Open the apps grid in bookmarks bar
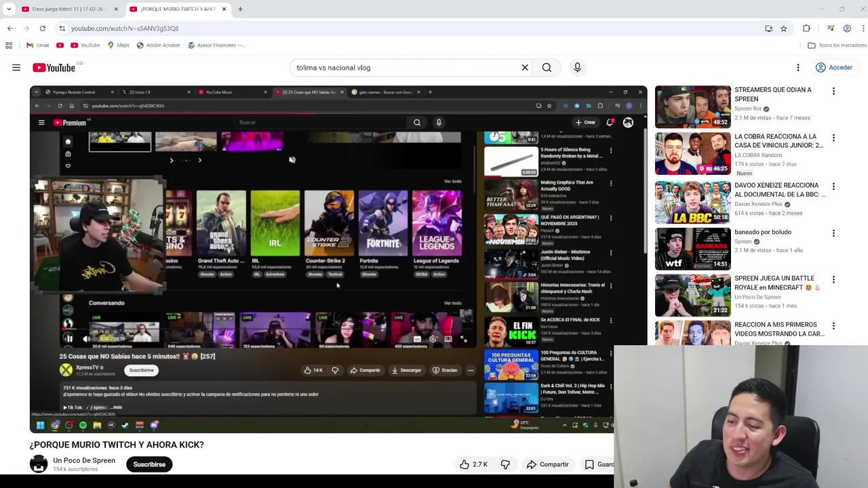 tap(9, 45)
